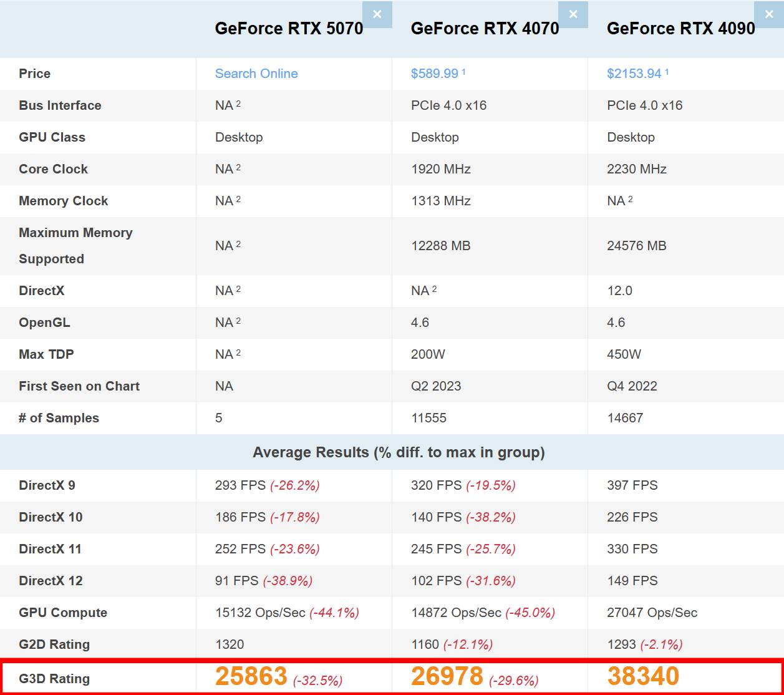The image size is (784, 695).
Task: Click footnote 1 beside the $589.99 price
Action: tap(463, 72)
